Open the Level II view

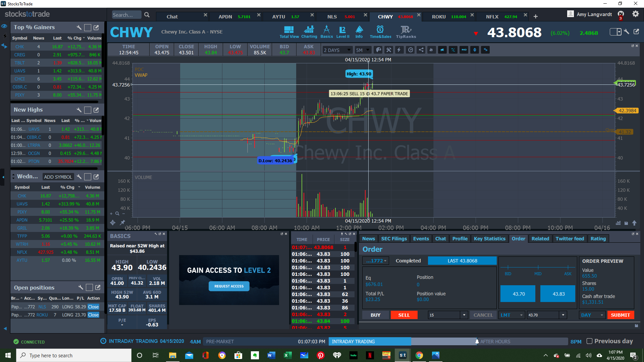pyautogui.click(x=342, y=32)
